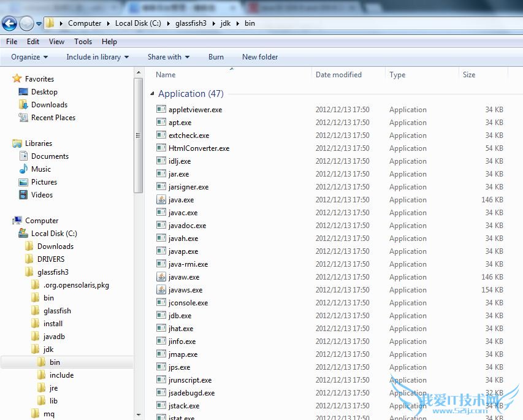523x420 pixels.
Task: Click the Downloads icon under Favorites
Action: [23, 104]
